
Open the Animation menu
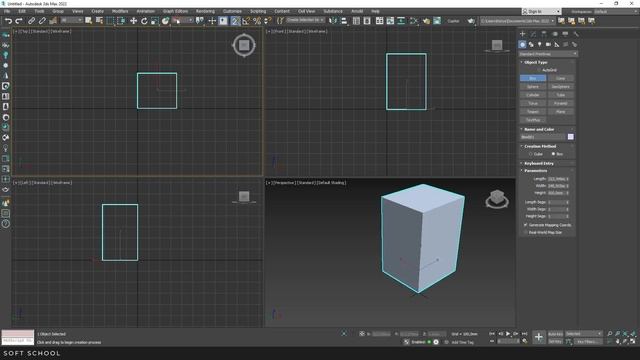click(145, 11)
